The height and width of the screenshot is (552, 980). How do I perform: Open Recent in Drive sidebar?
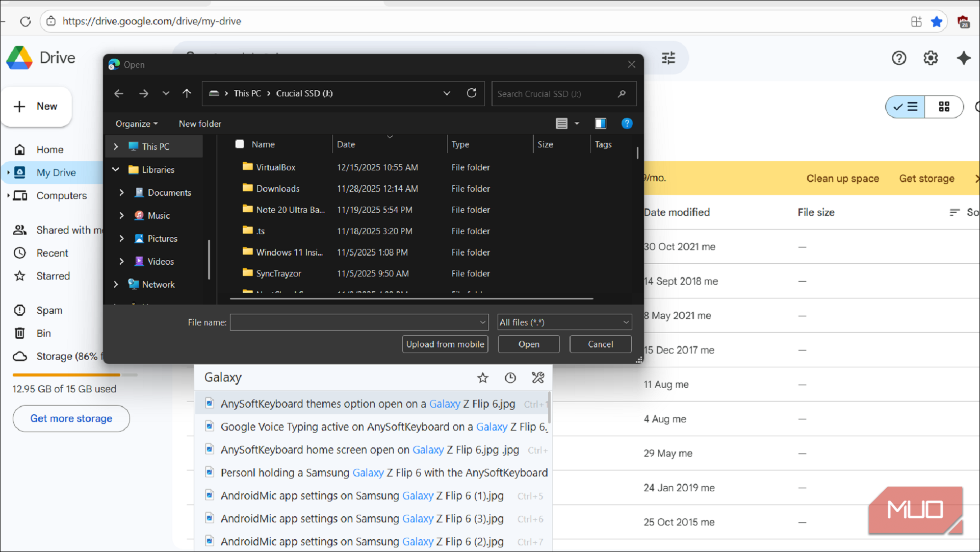coord(52,253)
